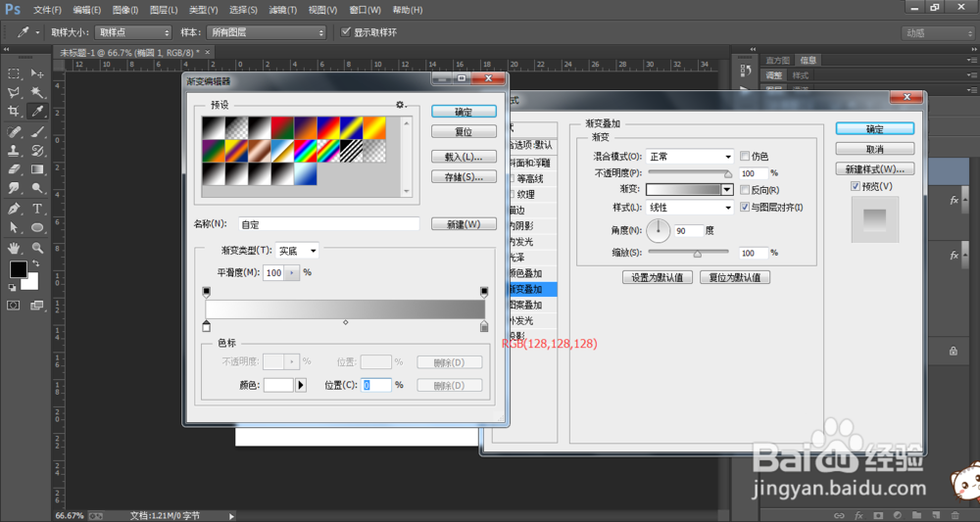This screenshot has height=522, width=980.
Task: Click 新建(W) gradient button
Action: click(464, 224)
